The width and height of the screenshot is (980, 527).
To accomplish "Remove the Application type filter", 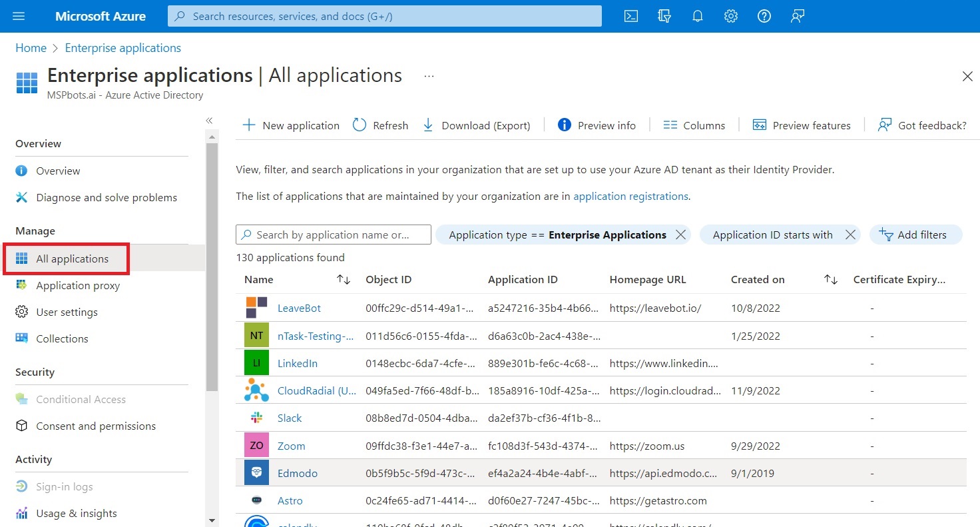I will click(x=680, y=235).
